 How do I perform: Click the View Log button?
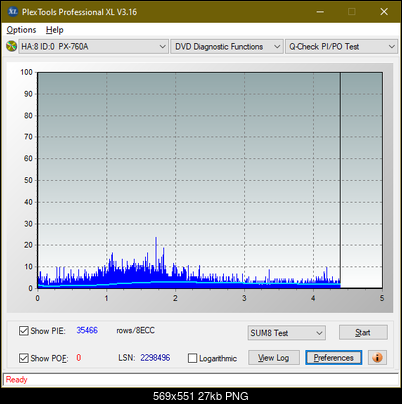(274, 358)
